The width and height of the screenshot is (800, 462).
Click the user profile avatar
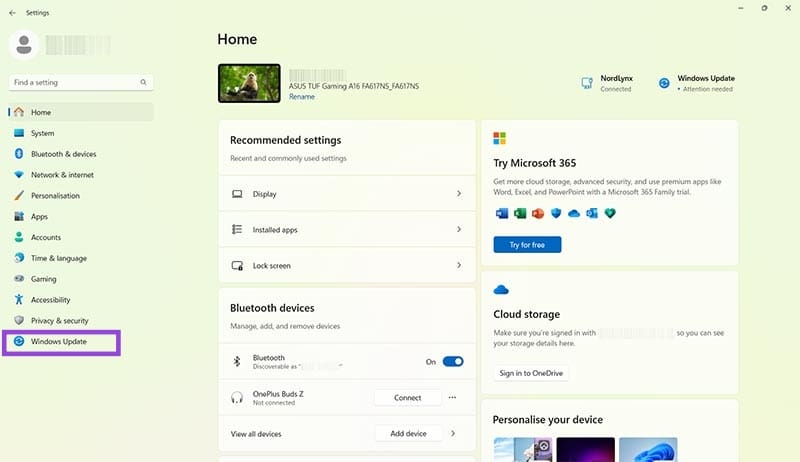point(24,44)
